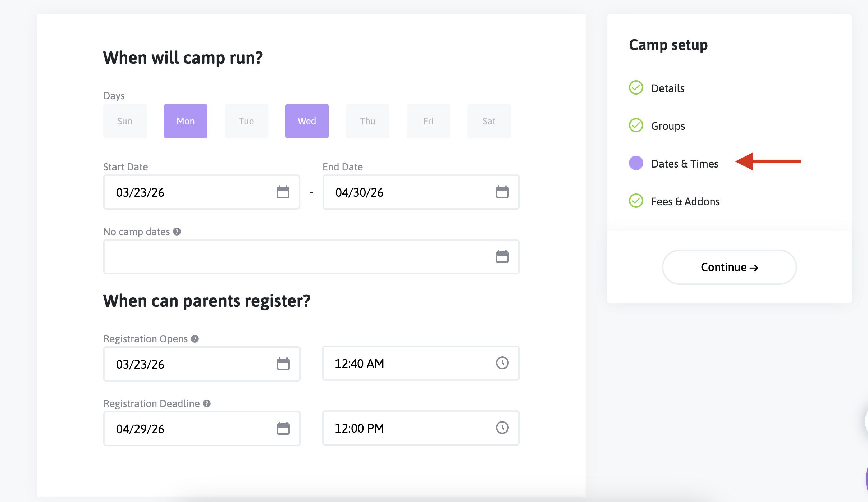Open the End Date calendar picker
This screenshot has height=502, width=868.
[x=502, y=192]
